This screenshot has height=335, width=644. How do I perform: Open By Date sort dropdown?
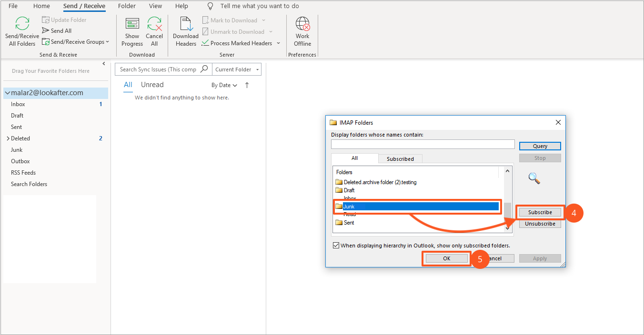point(224,85)
